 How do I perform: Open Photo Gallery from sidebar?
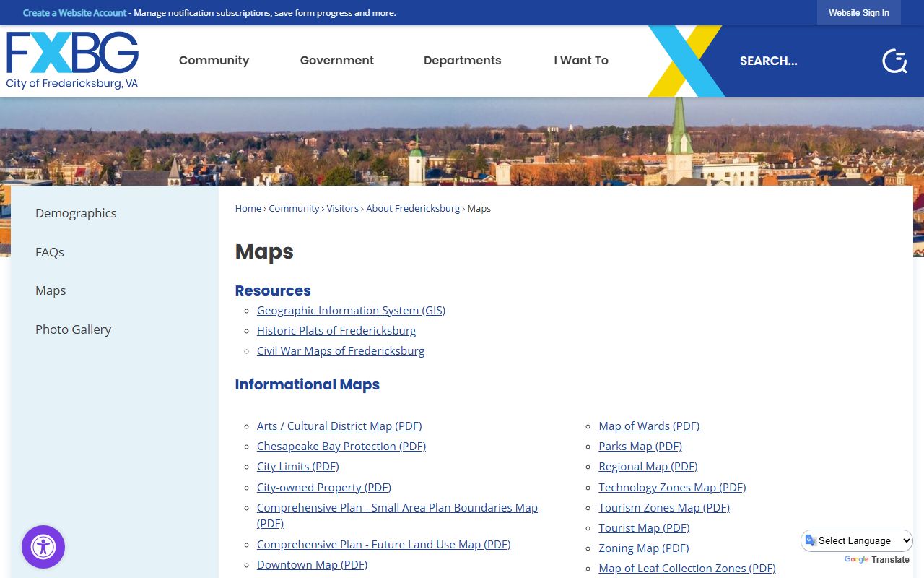click(73, 329)
